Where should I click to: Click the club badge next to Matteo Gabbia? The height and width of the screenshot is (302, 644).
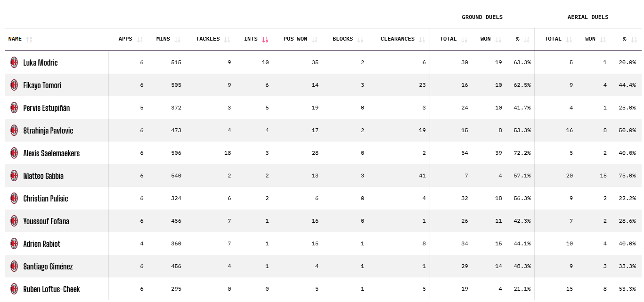click(x=14, y=176)
